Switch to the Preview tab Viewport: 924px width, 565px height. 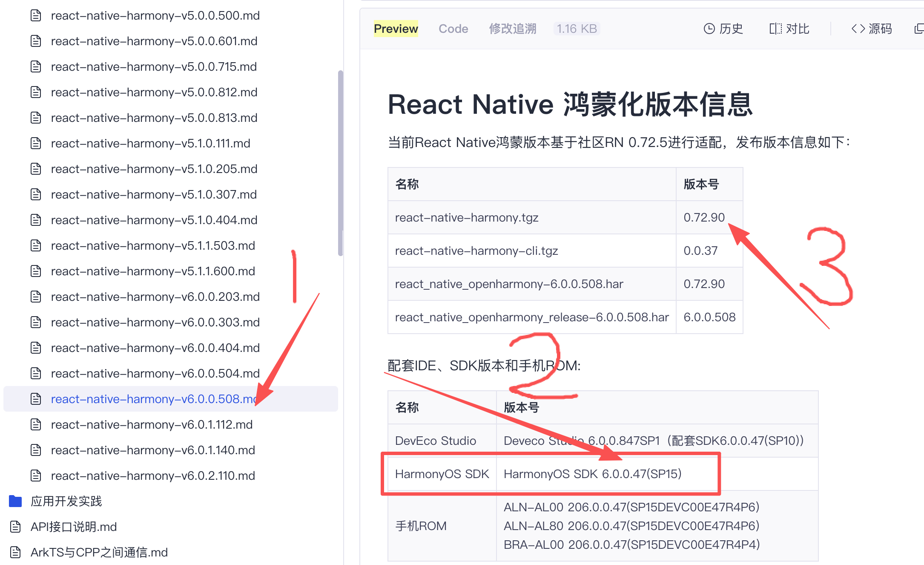pyautogui.click(x=396, y=29)
